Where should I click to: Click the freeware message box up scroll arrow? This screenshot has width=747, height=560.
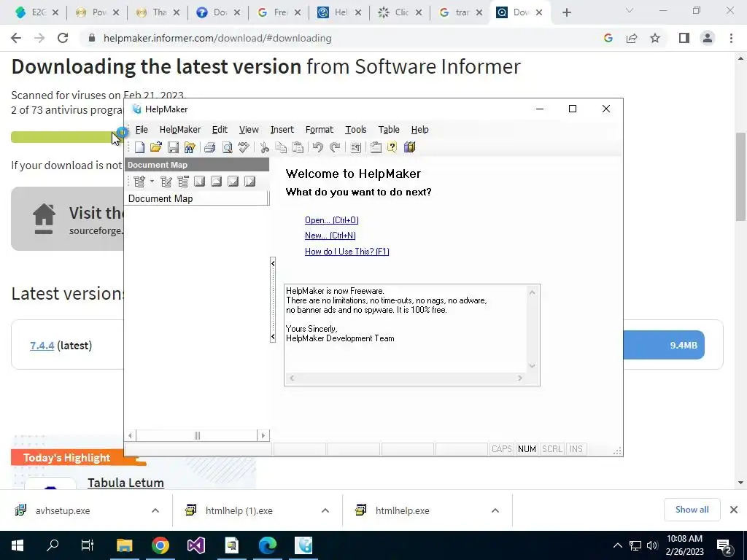(x=532, y=292)
